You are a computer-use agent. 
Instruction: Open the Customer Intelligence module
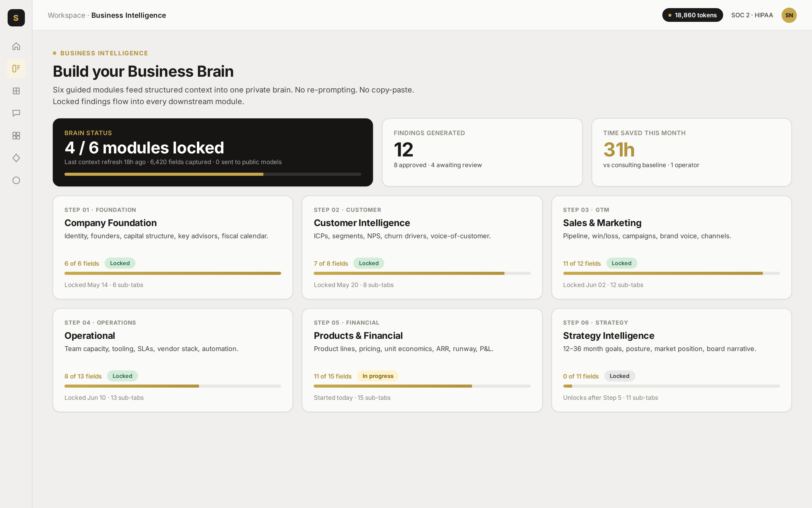click(x=422, y=247)
